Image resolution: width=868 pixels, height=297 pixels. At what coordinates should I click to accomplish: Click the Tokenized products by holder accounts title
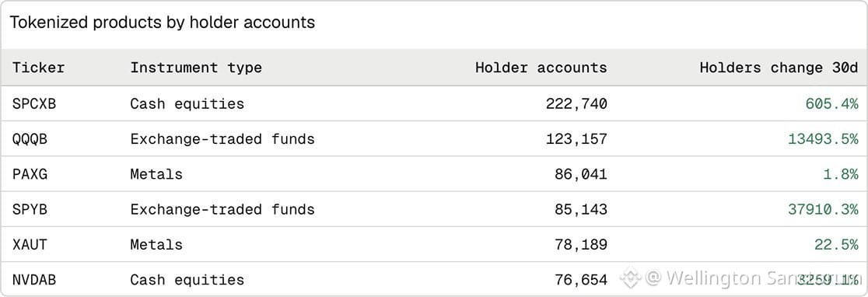coord(163,23)
